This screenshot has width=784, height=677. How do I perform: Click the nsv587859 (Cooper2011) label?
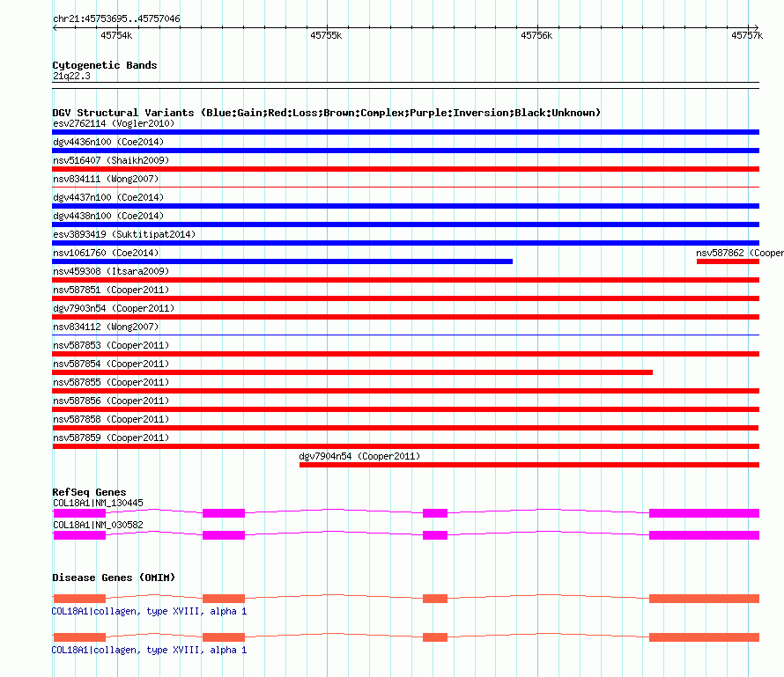(x=111, y=438)
